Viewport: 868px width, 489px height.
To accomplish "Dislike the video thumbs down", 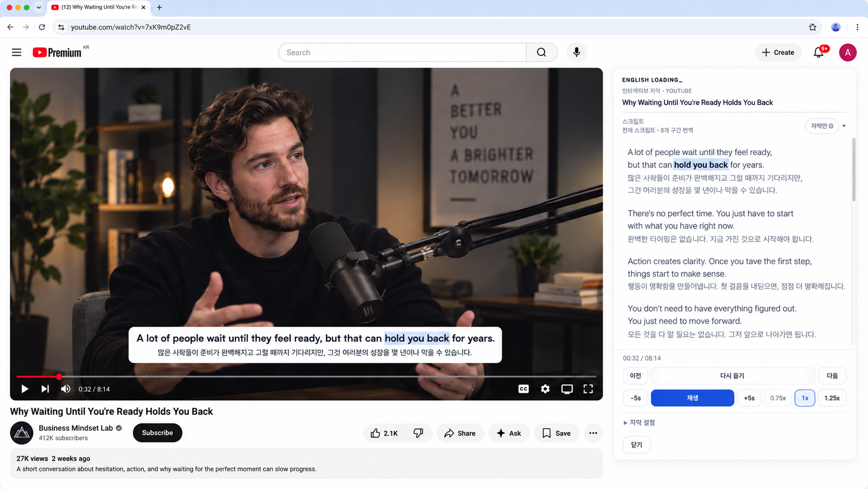I will point(418,433).
